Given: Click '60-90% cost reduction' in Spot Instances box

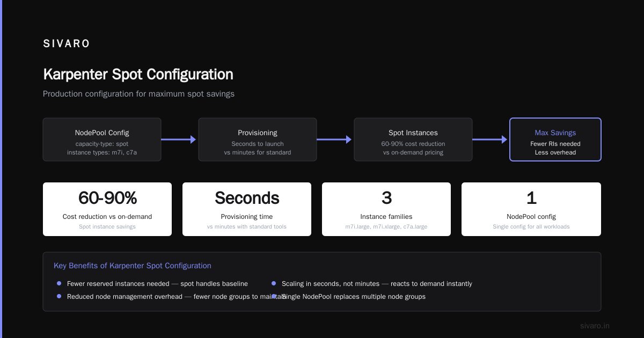Looking at the screenshot, I should pos(413,144).
